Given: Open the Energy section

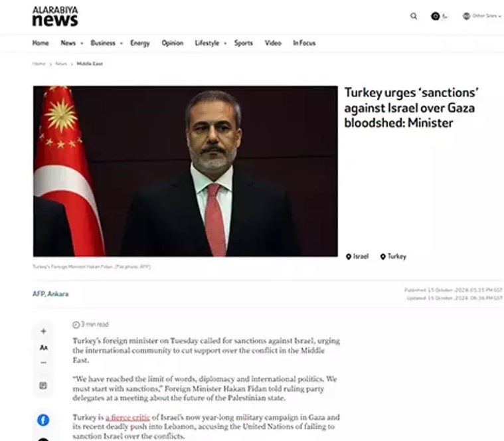Looking at the screenshot, I should point(140,43).
